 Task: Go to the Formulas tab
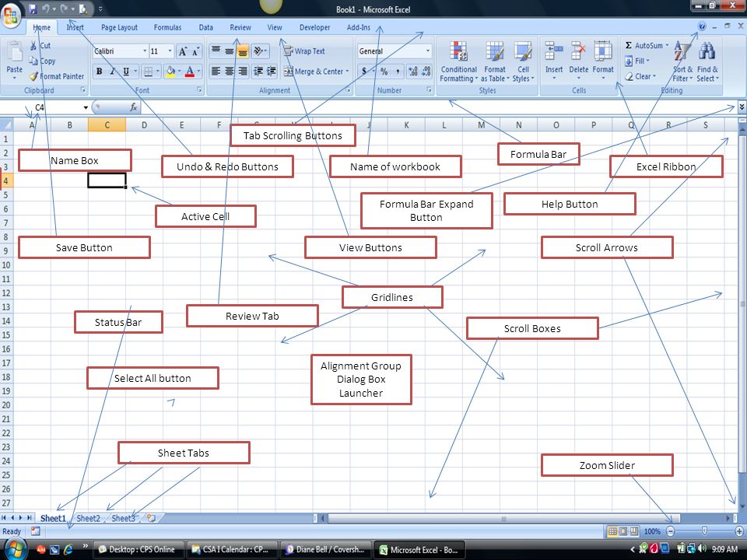coord(168,28)
